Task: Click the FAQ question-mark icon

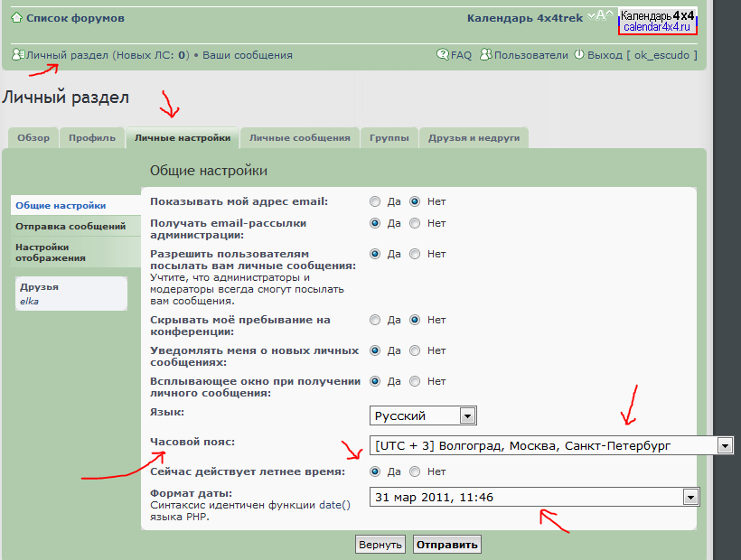Action: 443,55
